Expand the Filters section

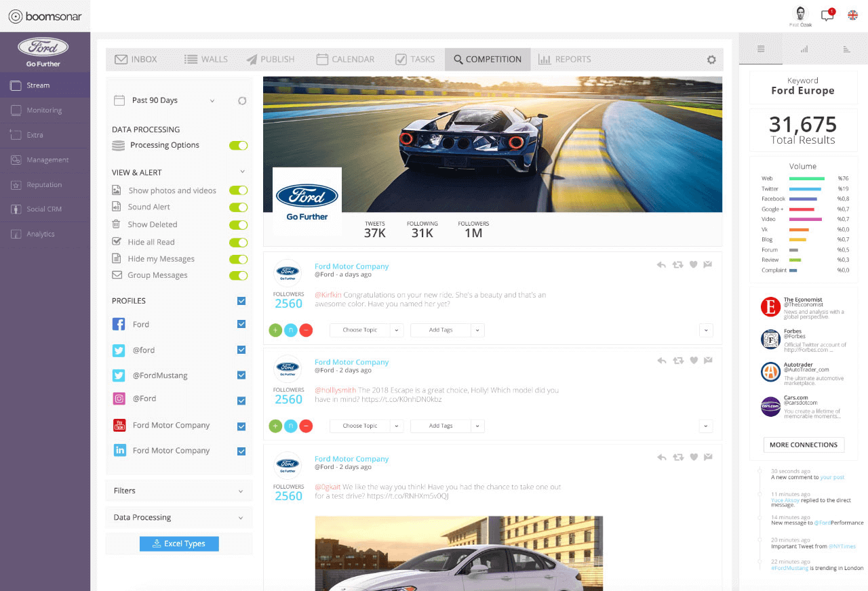[179, 491]
